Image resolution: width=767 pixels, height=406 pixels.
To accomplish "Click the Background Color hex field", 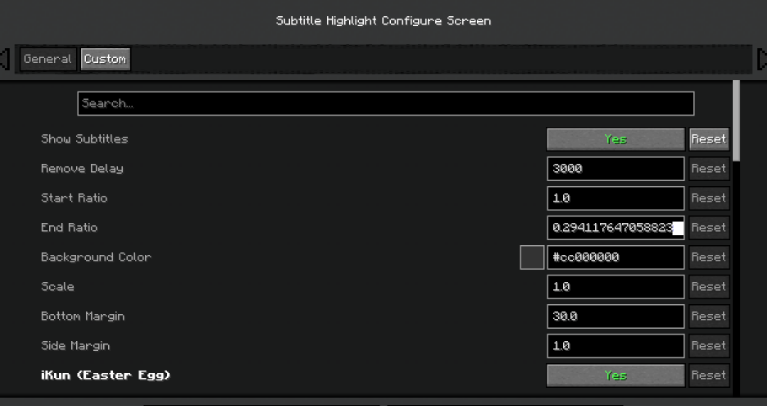I will 615,257.
